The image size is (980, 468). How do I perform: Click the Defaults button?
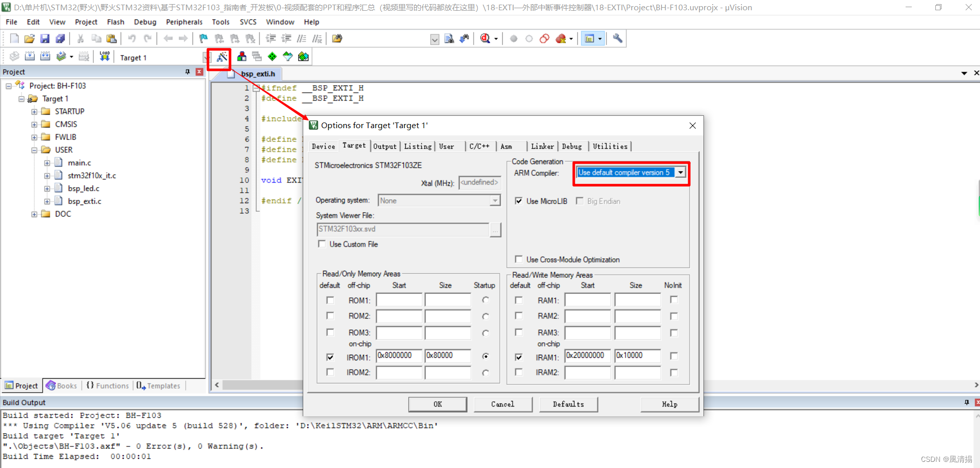pyautogui.click(x=569, y=404)
